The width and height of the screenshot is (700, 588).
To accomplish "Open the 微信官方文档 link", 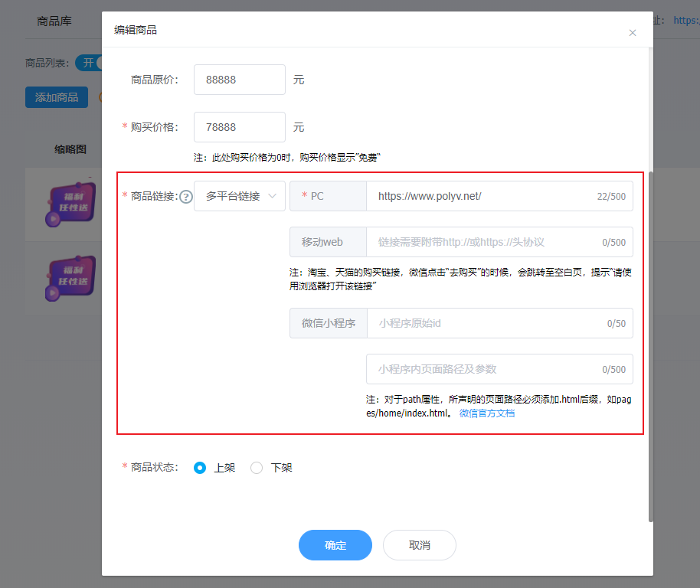I will (x=486, y=413).
